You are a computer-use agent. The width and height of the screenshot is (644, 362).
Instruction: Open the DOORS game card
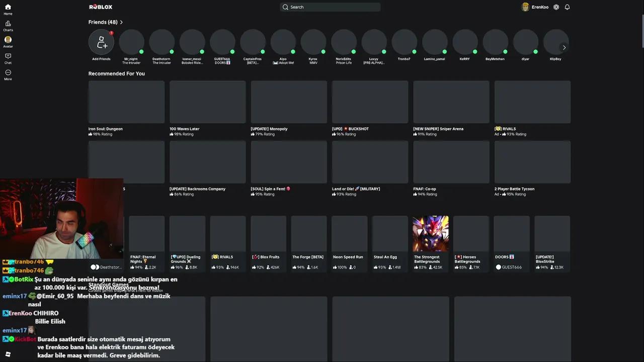(x=512, y=243)
